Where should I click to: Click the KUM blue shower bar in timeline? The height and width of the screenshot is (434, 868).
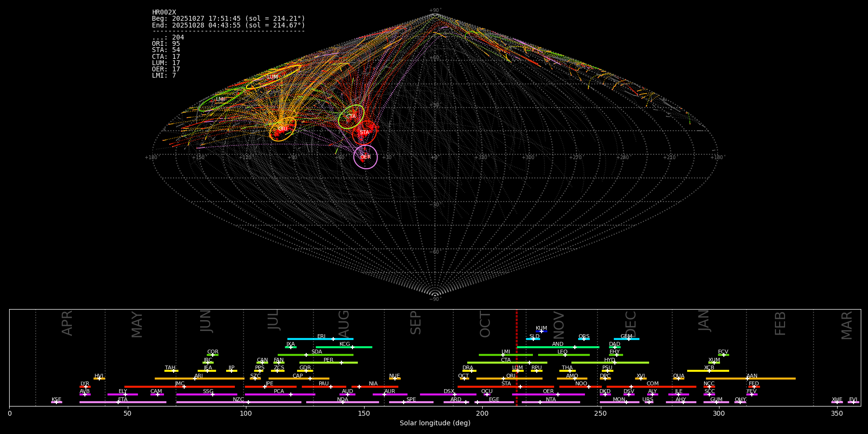[x=542, y=331]
